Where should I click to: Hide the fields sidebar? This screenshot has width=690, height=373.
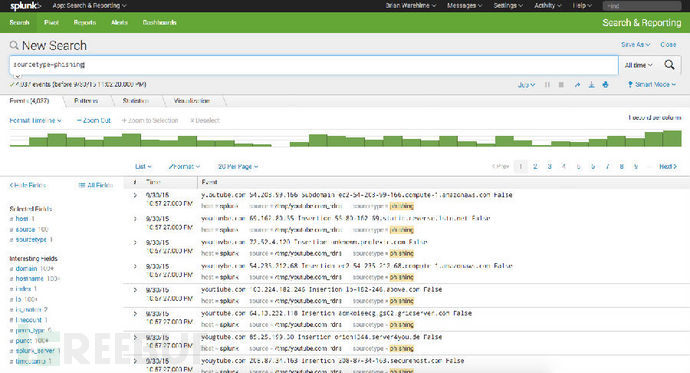[x=28, y=185]
